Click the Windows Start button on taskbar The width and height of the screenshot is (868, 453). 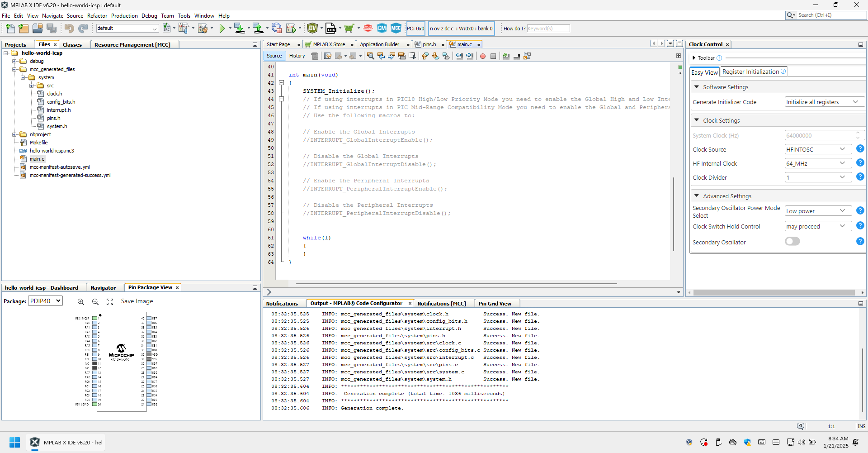14,442
